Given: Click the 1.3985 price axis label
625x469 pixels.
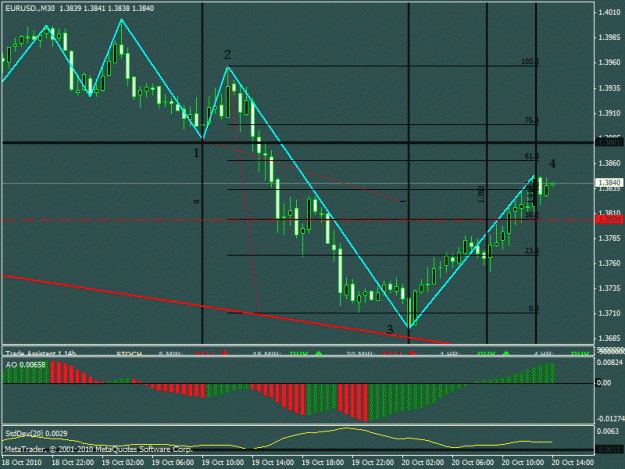Looking at the screenshot, I should pos(609,37).
